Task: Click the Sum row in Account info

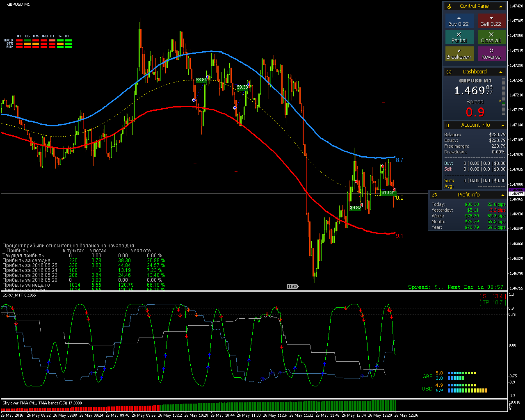Action: [475, 180]
